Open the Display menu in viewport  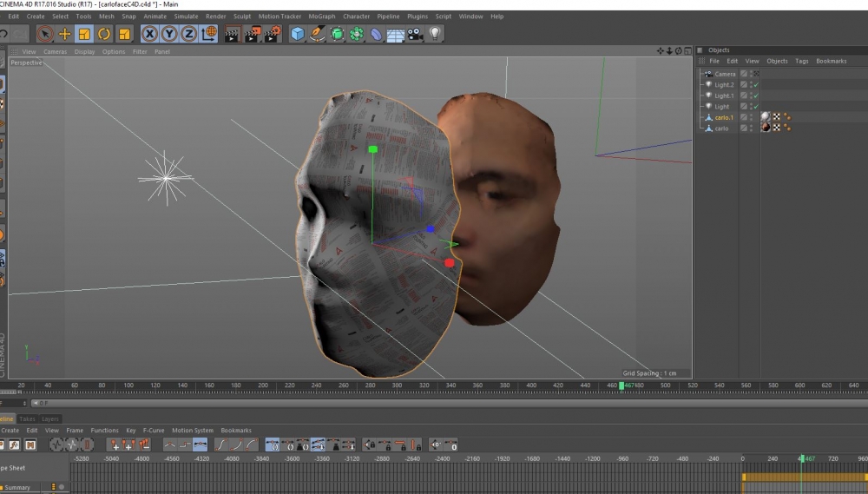pos(84,51)
